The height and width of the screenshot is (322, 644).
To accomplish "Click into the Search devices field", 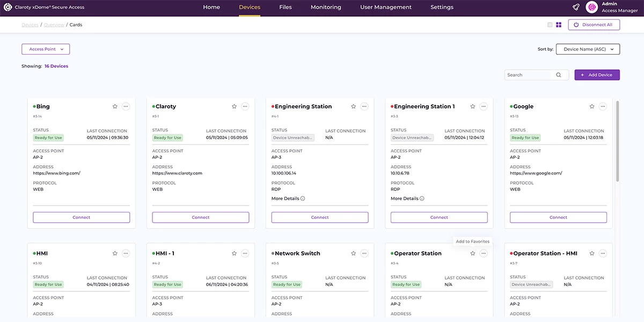I will click(529, 75).
